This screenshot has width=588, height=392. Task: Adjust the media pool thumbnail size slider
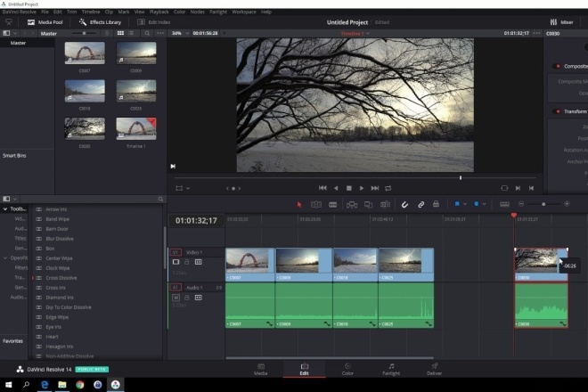(x=84, y=33)
